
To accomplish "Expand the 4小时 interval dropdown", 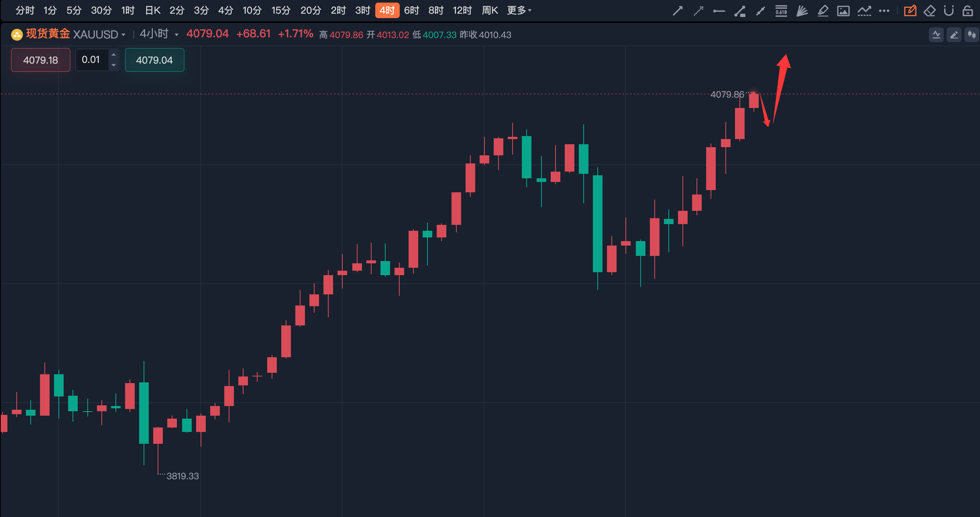I will (x=176, y=35).
